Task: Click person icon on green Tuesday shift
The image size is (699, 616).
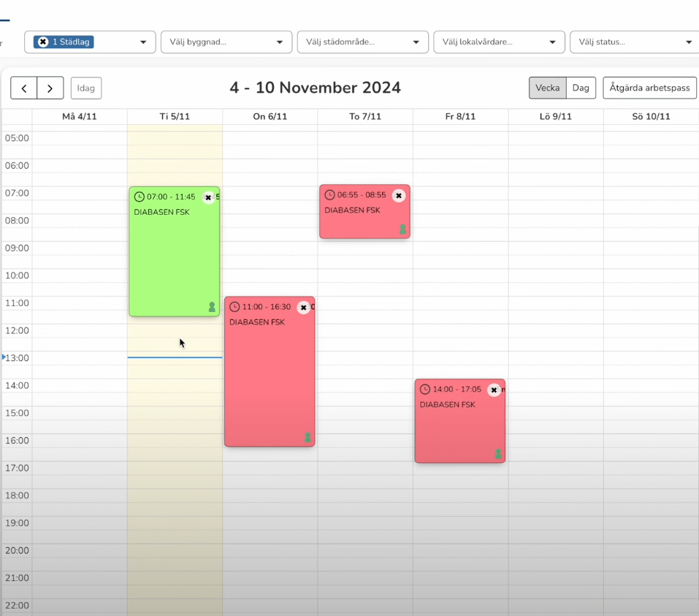Action: tap(212, 307)
